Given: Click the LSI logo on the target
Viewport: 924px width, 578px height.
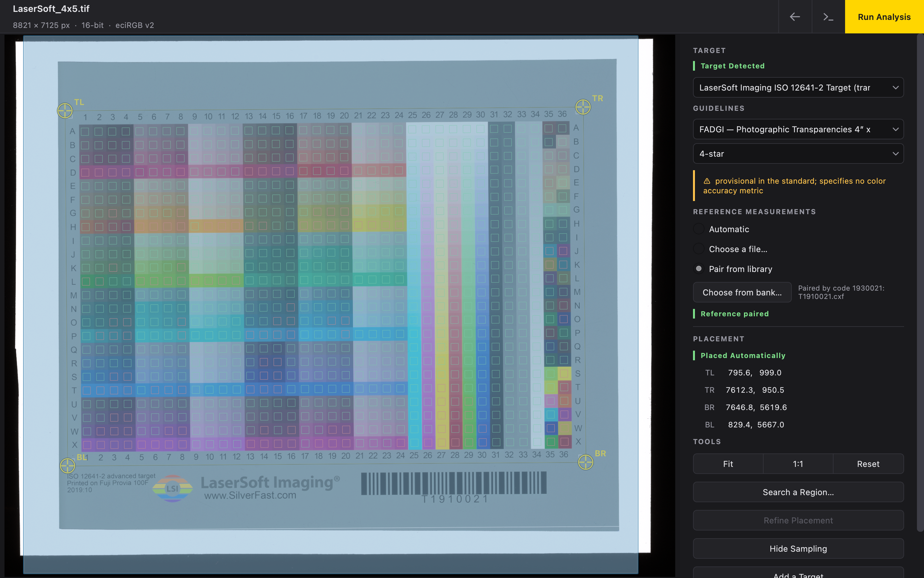Looking at the screenshot, I should point(173,488).
